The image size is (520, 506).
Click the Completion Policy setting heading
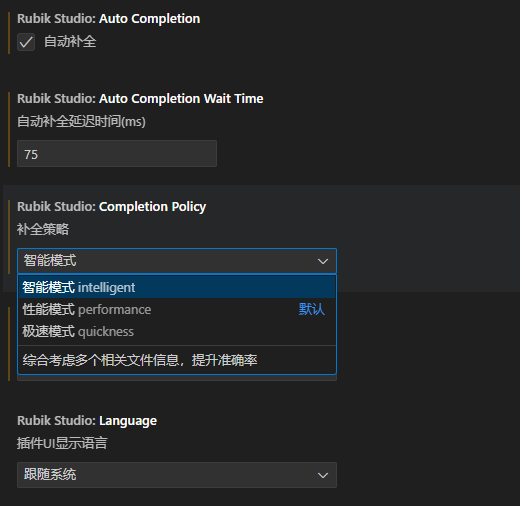coord(112,207)
